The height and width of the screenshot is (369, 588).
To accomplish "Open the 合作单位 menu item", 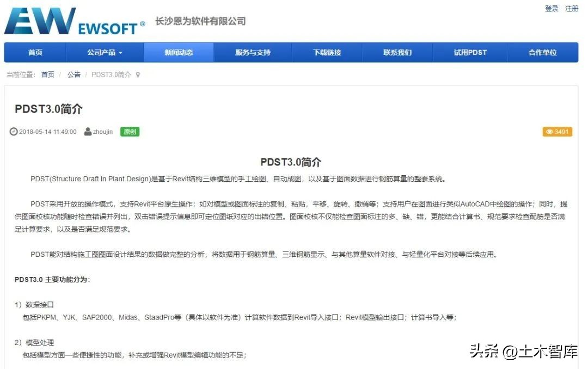I will pyautogui.click(x=544, y=52).
